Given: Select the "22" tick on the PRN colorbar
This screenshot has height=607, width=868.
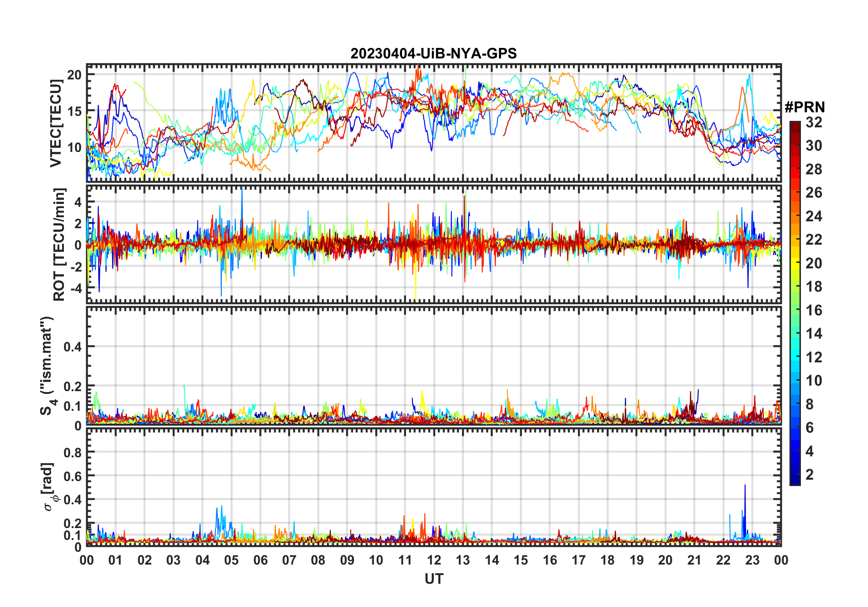Looking at the screenshot, I should coord(814,240).
